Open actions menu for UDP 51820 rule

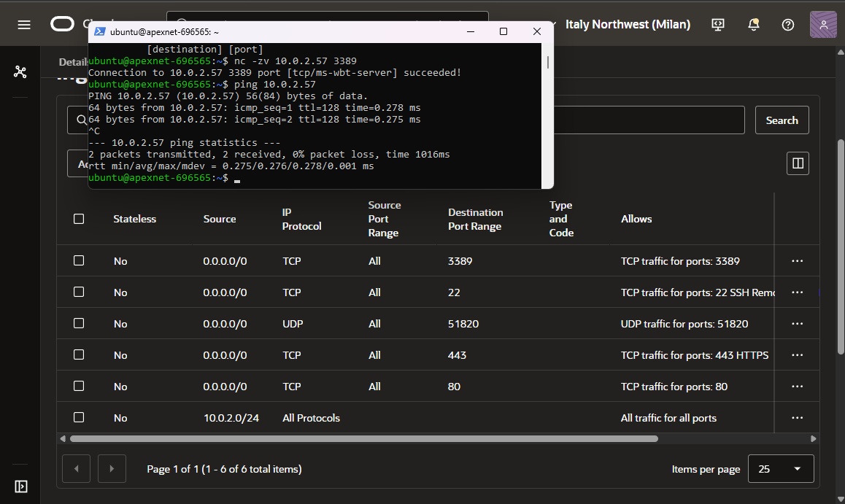click(x=797, y=324)
